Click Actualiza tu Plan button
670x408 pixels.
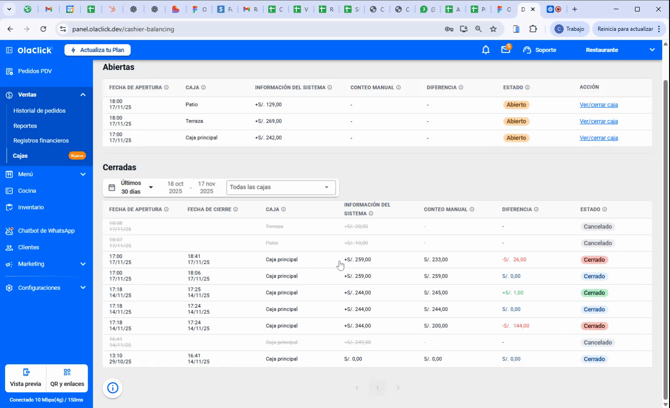tap(97, 50)
